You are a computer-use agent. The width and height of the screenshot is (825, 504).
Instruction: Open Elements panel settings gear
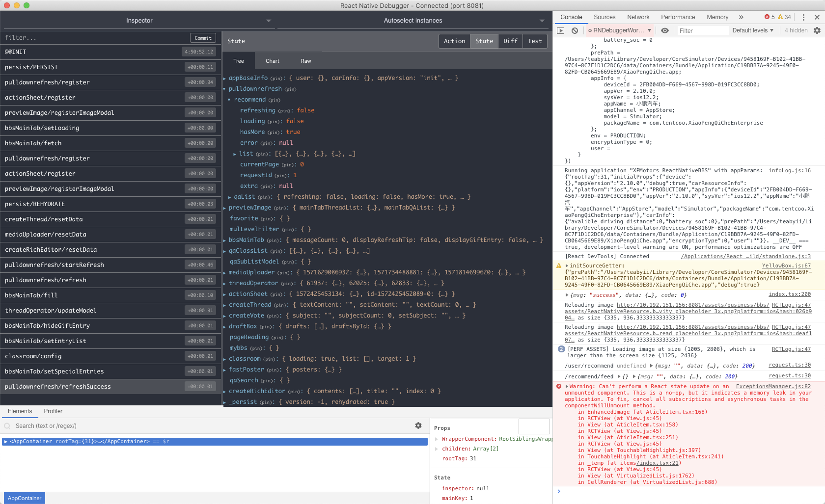tap(418, 425)
